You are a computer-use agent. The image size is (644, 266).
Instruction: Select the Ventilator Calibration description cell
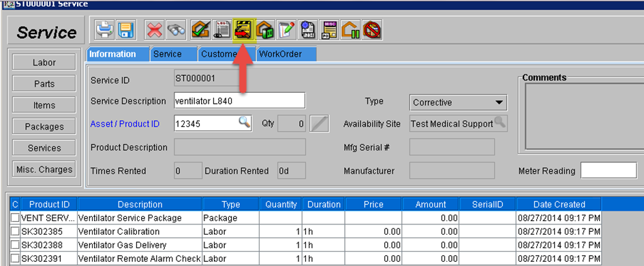140,231
